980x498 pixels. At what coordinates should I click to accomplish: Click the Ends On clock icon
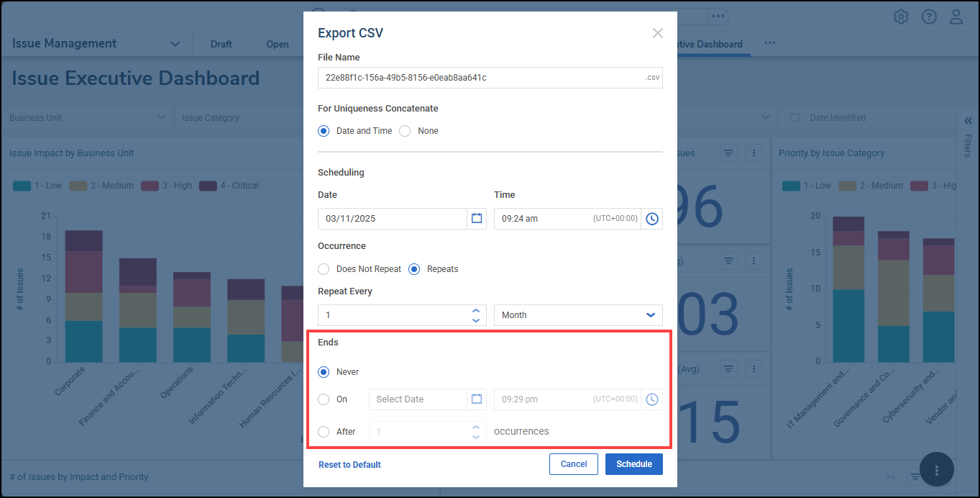pyautogui.click(x=651, y=399)
